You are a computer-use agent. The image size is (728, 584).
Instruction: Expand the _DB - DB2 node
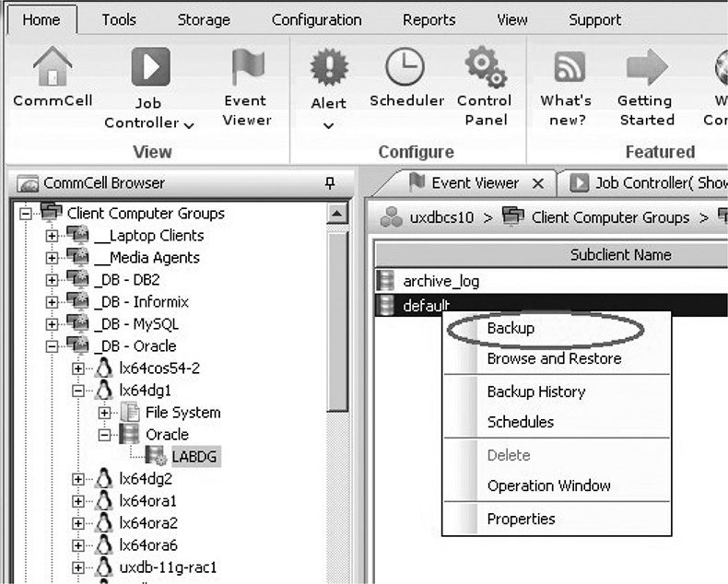52,280
